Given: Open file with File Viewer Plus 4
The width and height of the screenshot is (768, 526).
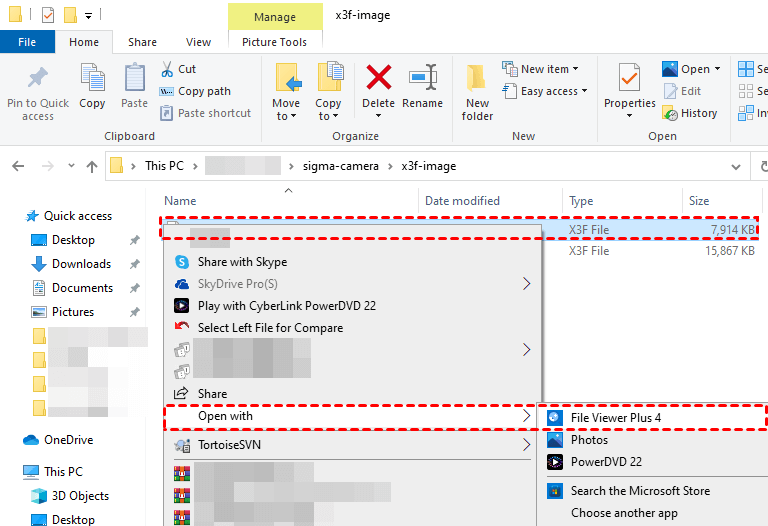Looking at the screenshot, I should [654, 418].
